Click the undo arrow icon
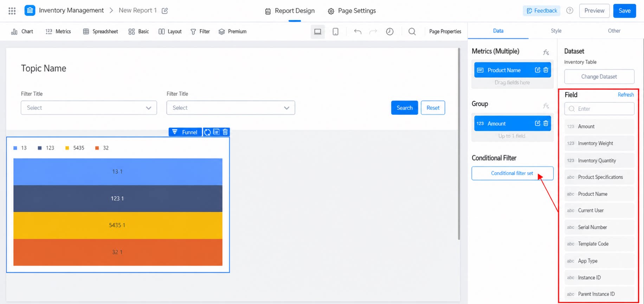The width and height of the screenshot is (644, 304). point(358,32)
